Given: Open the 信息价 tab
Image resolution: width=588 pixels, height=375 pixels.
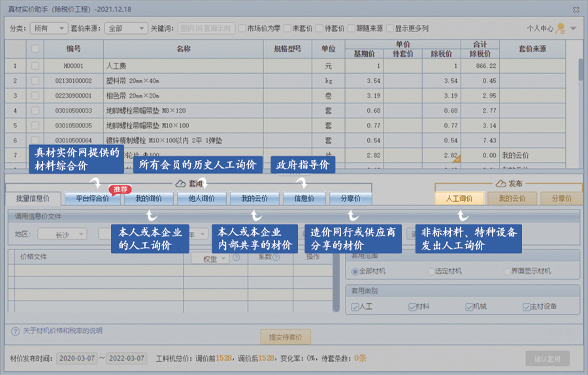Looking at the screenshot, I should click(x=304, y=199).
